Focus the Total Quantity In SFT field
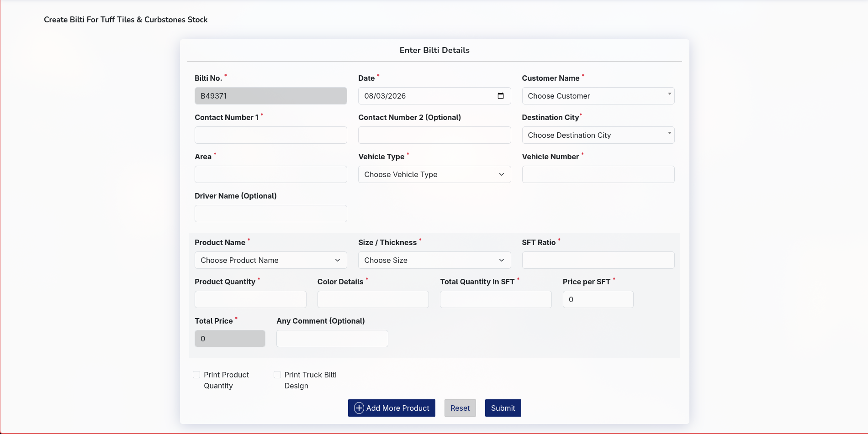 click(x=496, y=299)
